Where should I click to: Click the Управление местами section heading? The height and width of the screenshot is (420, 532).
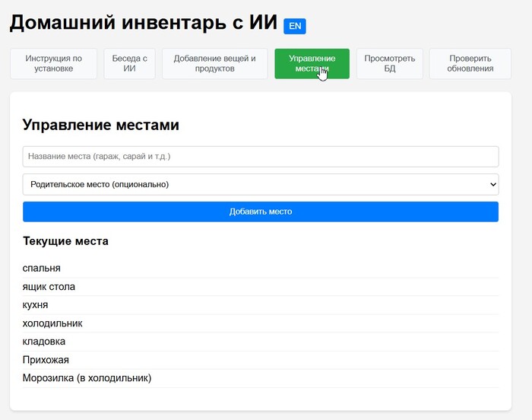point(101,126)
